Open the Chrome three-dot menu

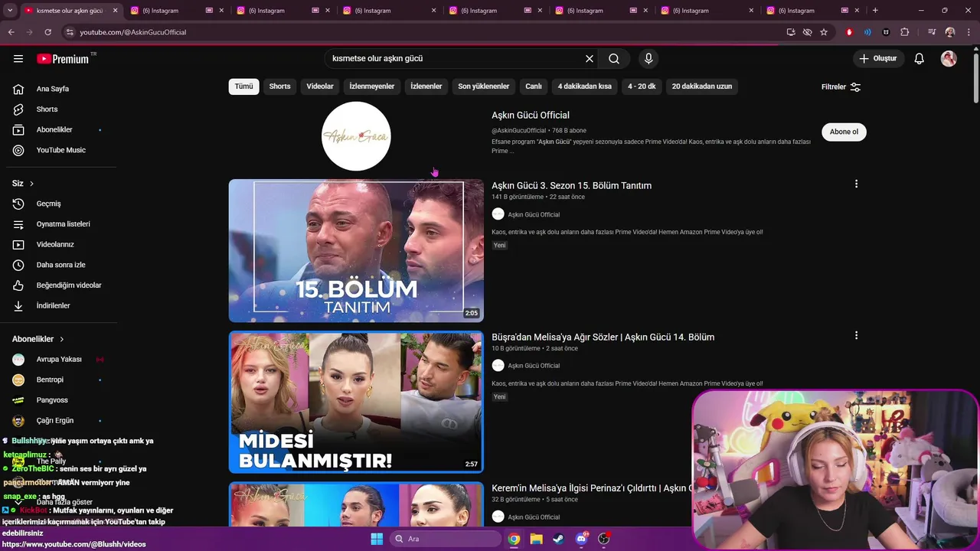[968, 32]
